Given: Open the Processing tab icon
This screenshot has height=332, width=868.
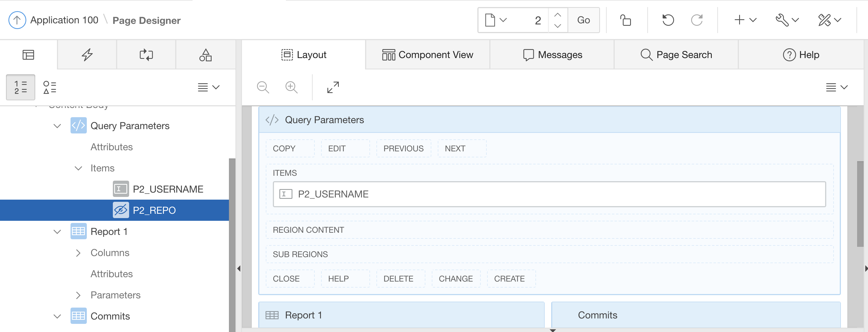Looking at the screenshot, I should point(146,55).
